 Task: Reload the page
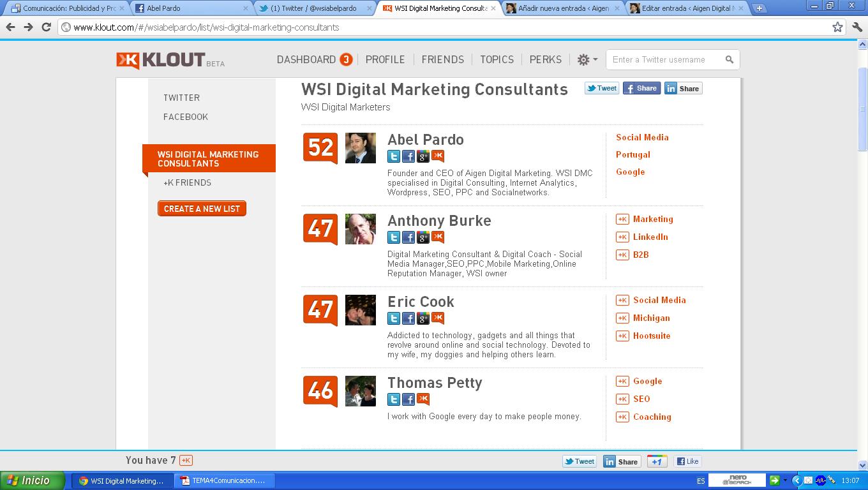coord(46,27)
